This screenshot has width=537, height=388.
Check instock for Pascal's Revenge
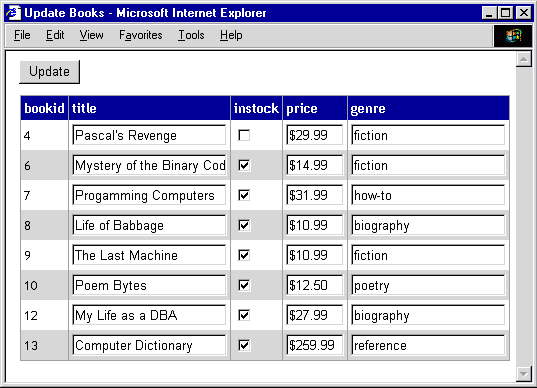pyautogui.click(x=244, y=135)
